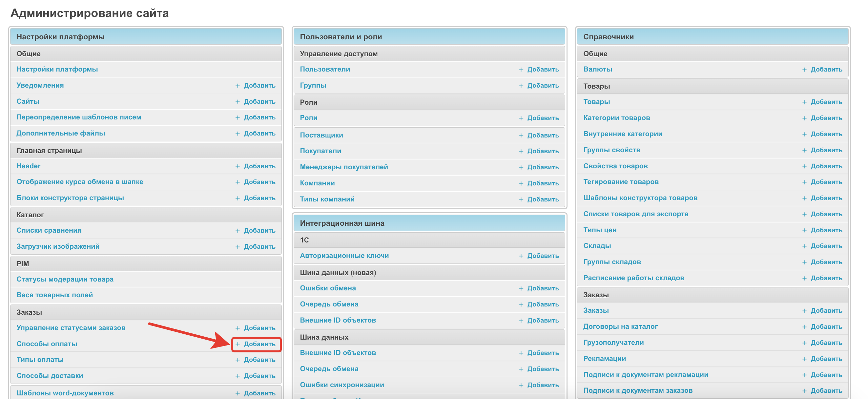Open Менеджеры покупателей page
The width and height of the screenshot is (868, 399).
click(x=344, y=167)
